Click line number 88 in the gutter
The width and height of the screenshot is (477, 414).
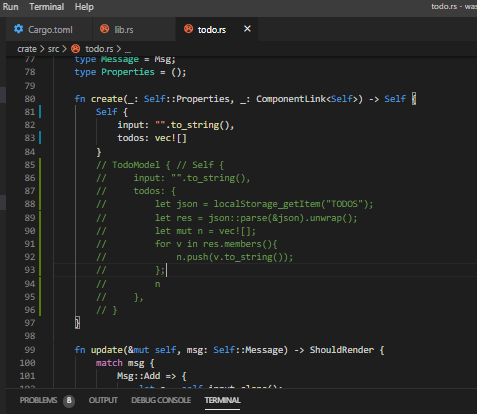[x=30, y=204]
